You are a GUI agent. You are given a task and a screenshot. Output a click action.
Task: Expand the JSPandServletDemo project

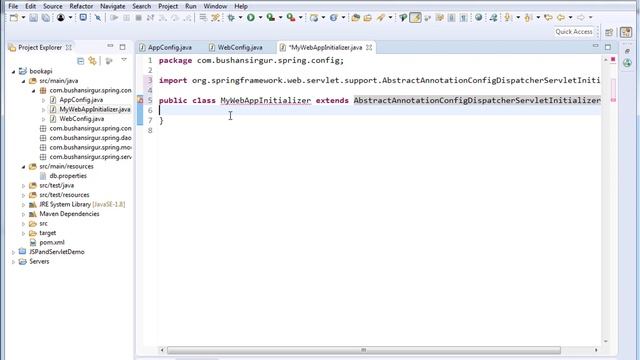tap(13, 252)
